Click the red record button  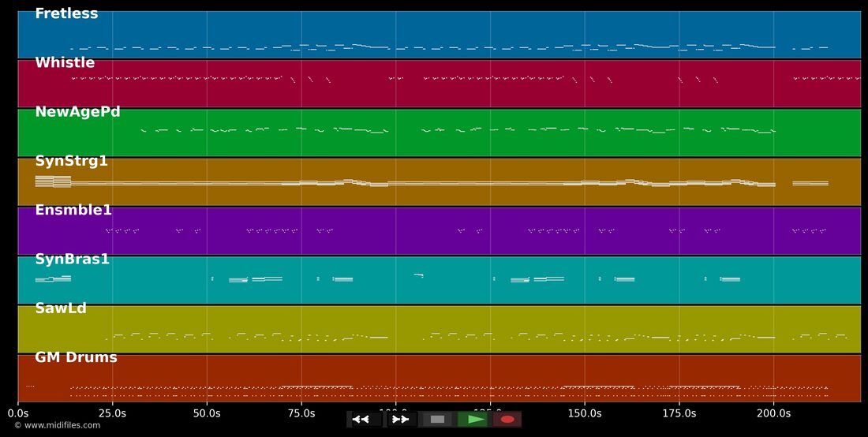(507, 420)
